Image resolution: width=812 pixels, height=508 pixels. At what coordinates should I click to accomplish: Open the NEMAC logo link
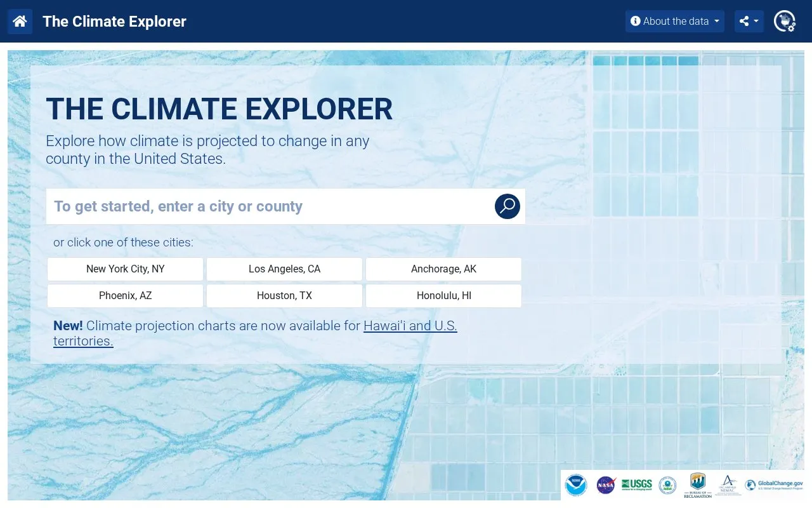point(728,485)
